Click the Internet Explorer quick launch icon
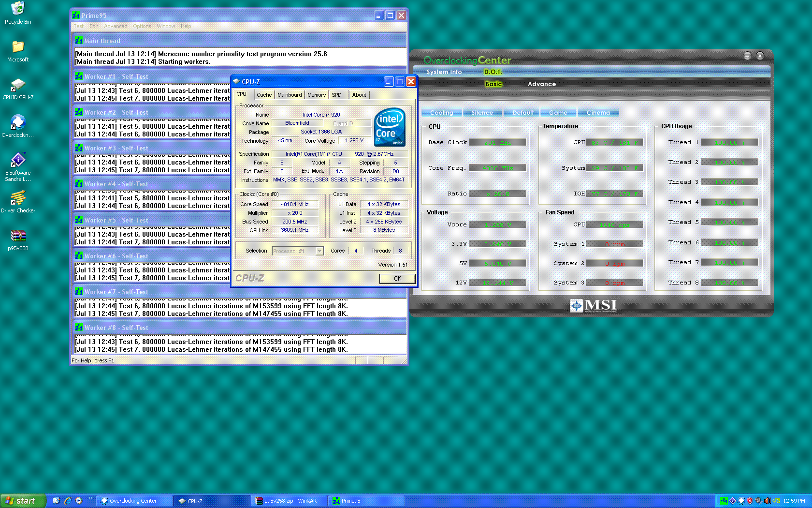 click(68, 501)
